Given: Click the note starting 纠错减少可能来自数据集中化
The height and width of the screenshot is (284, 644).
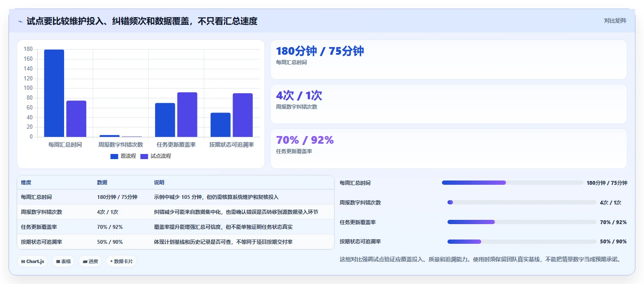Looking at the screenshot, I should tap(236, 212).
